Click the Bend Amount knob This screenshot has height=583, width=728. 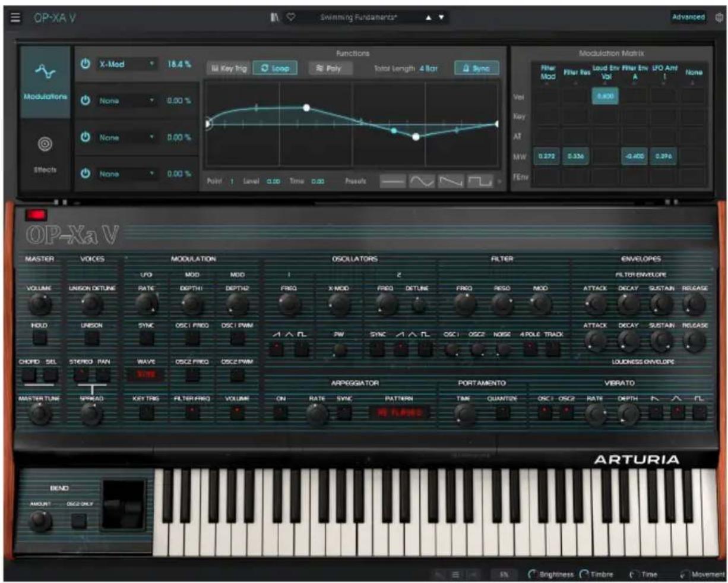pyautogui.click(x=39, y=521)
